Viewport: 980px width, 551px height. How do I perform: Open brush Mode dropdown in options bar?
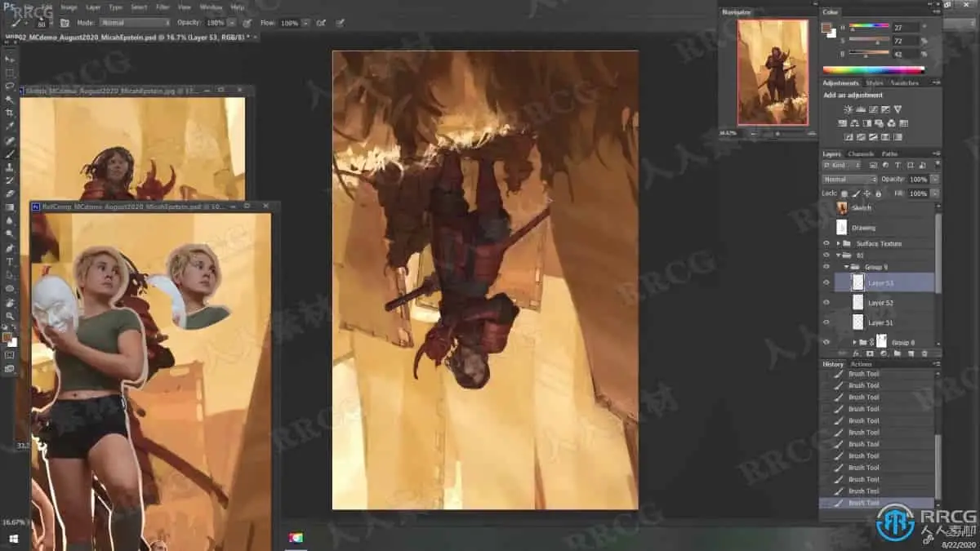pos(136,23)
